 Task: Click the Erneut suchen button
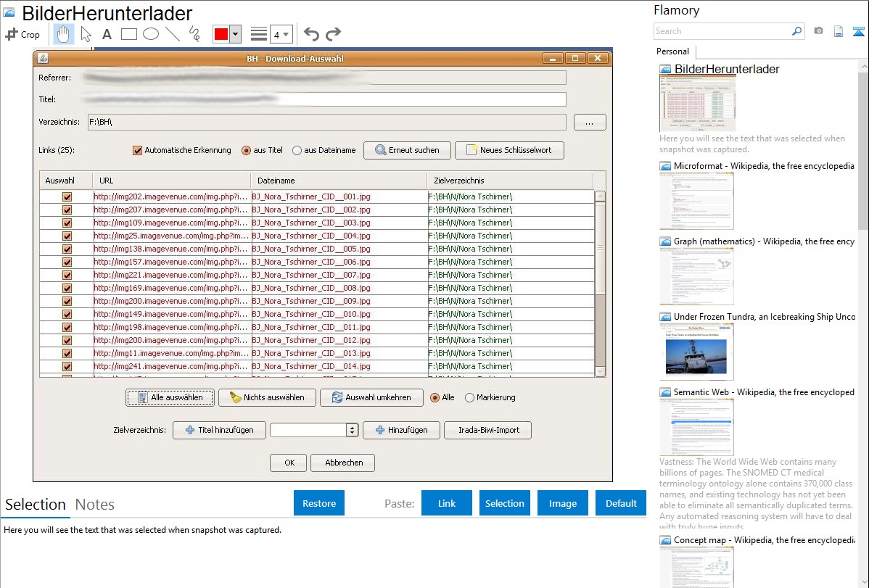(x=408, y=150)
